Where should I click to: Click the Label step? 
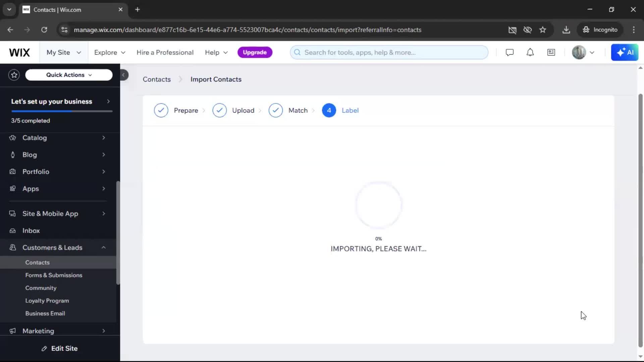tap(340, 111)
